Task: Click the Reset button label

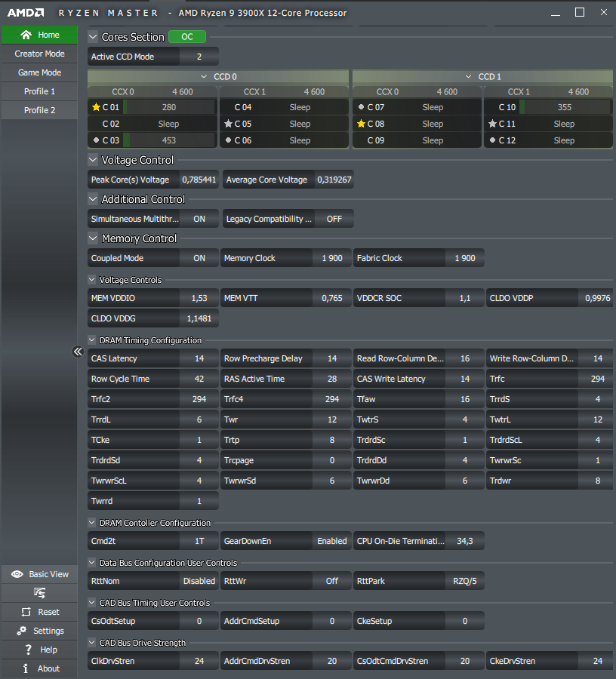Action: point(48,612)
